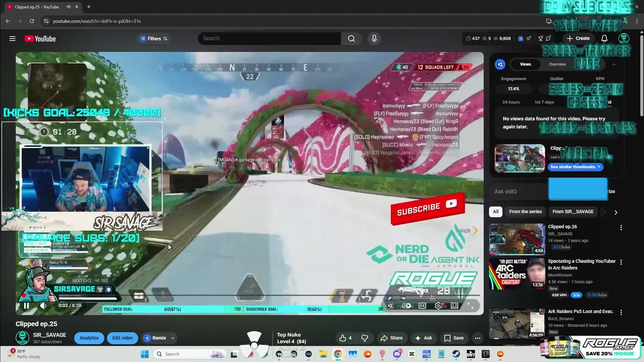Open a new browser tab

(x=89, y=7)
